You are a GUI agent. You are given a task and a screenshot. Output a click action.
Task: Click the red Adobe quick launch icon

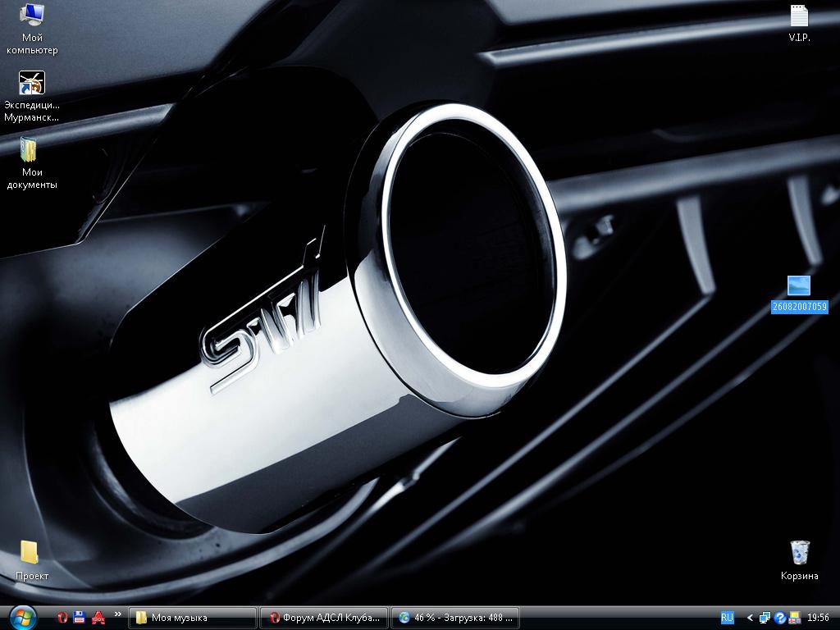point(98,617)
